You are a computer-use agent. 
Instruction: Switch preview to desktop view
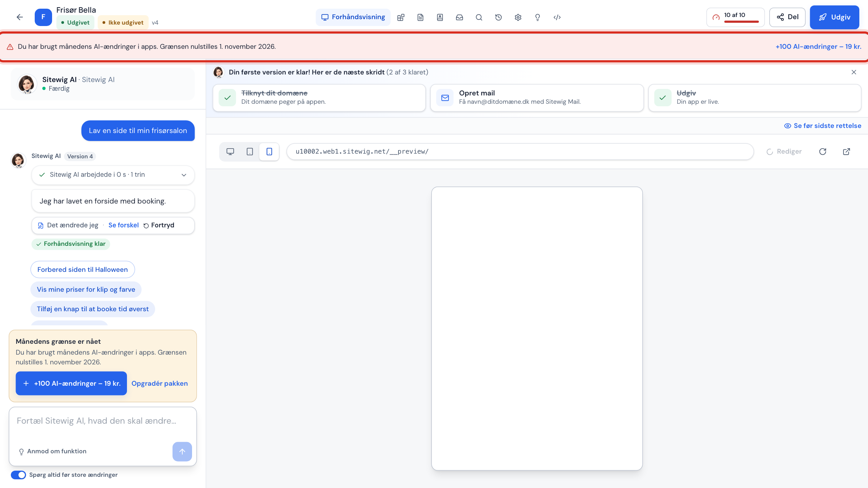click(x=230, y=151)
